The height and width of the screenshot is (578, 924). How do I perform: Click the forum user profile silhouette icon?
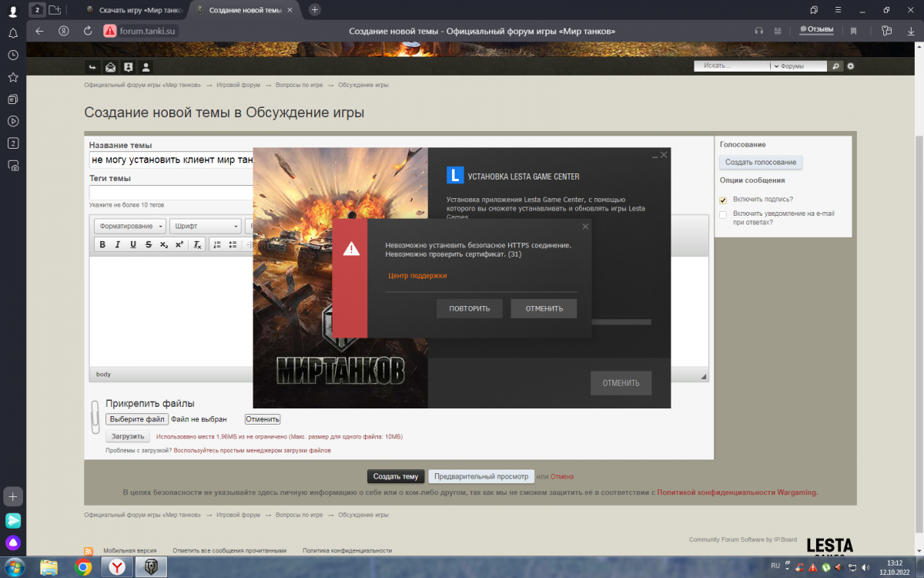(x=146, y=67)
